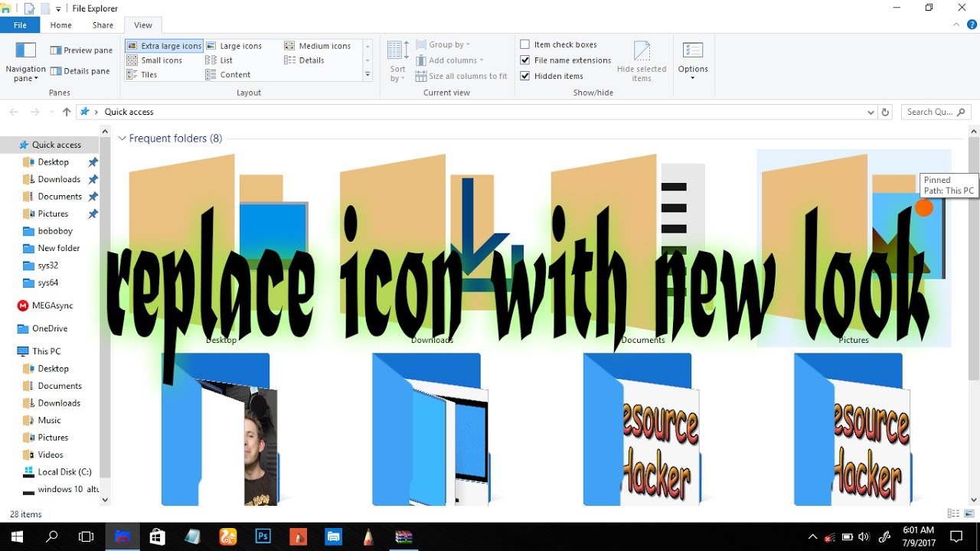Click the Hide selected items command
The width and height of the screenshot is (980, 551).
pos(642,60)
